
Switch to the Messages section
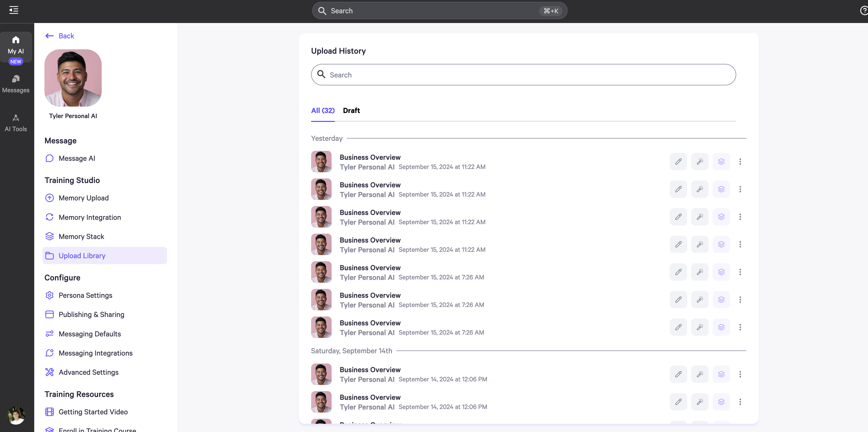[x=16, y=84]
